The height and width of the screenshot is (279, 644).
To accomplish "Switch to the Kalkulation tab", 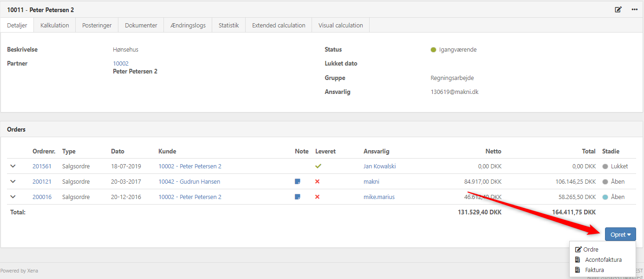I will (55, 26).
